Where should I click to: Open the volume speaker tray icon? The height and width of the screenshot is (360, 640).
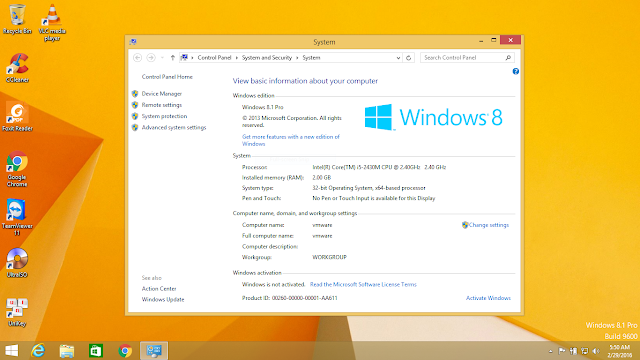[x=596, y=351]
